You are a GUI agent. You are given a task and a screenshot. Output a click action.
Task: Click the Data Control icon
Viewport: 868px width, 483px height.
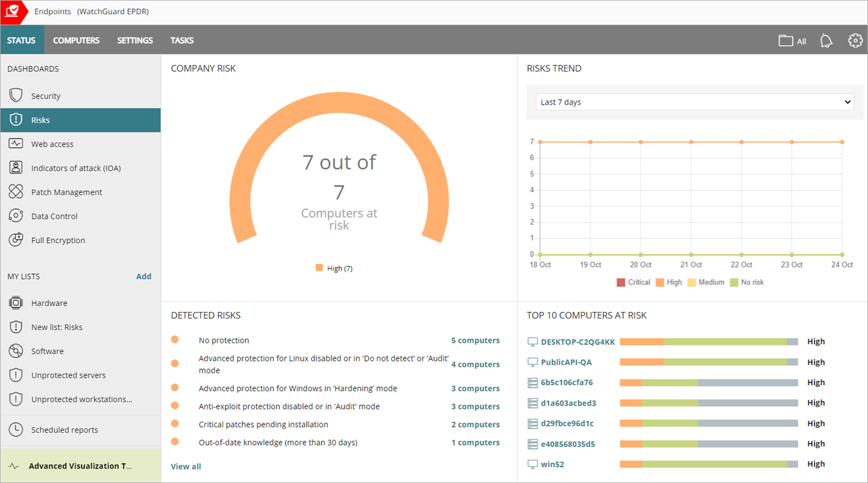(16, 216)
